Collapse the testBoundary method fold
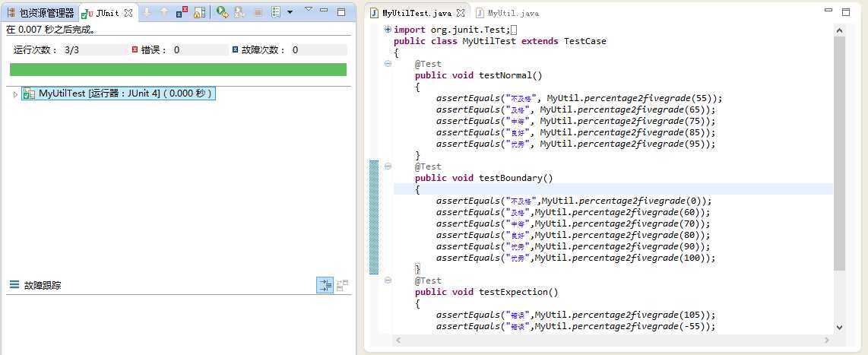This screenshot has height=355, width=868. coord(388,166)
